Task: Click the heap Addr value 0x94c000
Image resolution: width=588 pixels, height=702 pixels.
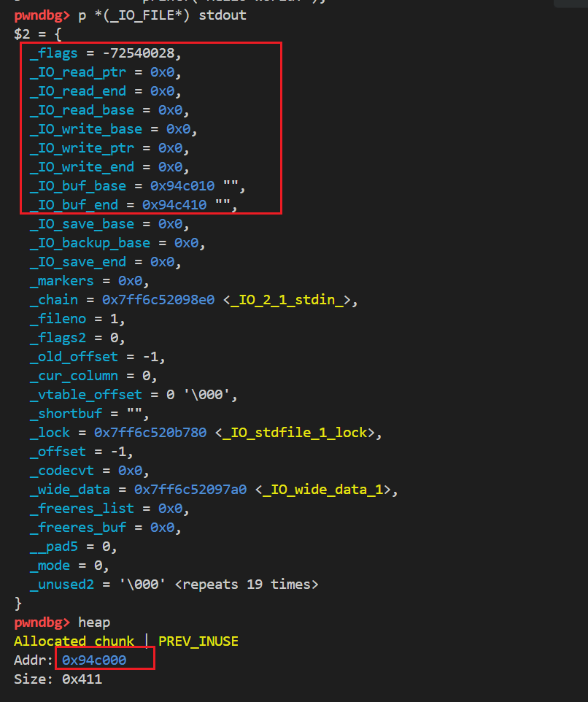Action: [94, 660]
